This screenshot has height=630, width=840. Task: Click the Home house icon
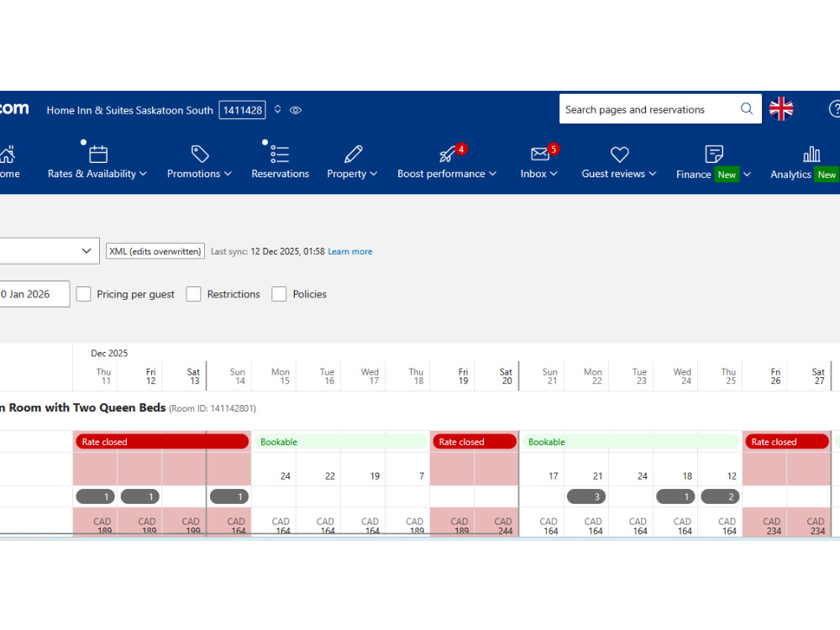(x=8, y=155)
